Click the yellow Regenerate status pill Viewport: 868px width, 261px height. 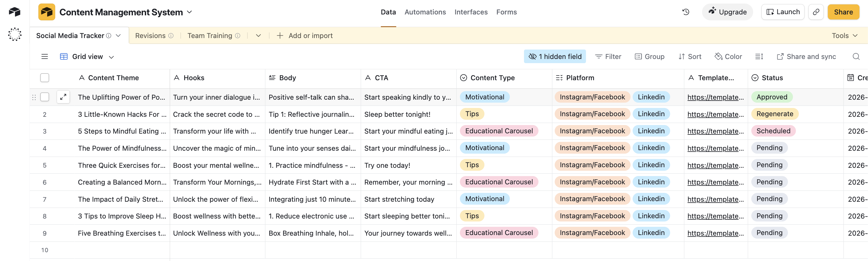click(775, 114)
